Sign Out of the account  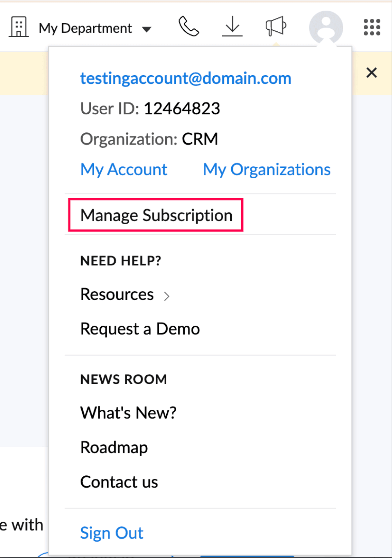[x=112, y=533]
